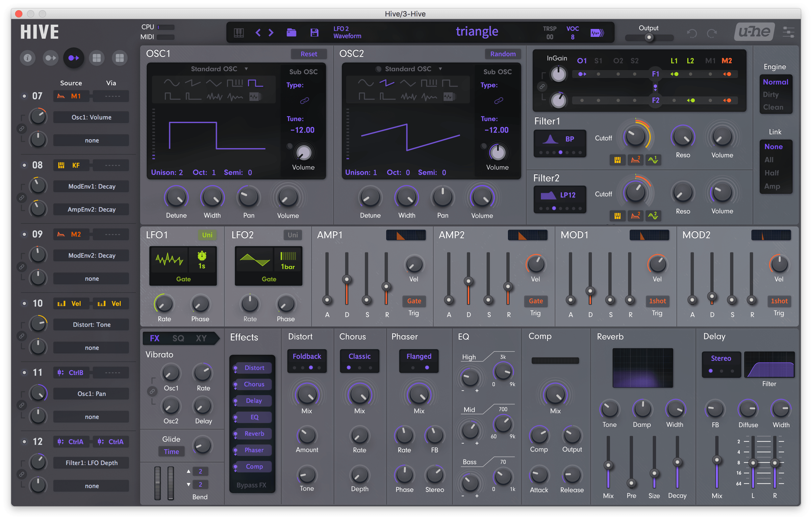This screenshot has height=520, width=812.
Task: Open Filter2 LP12 type selector
Action: point(560,199)
